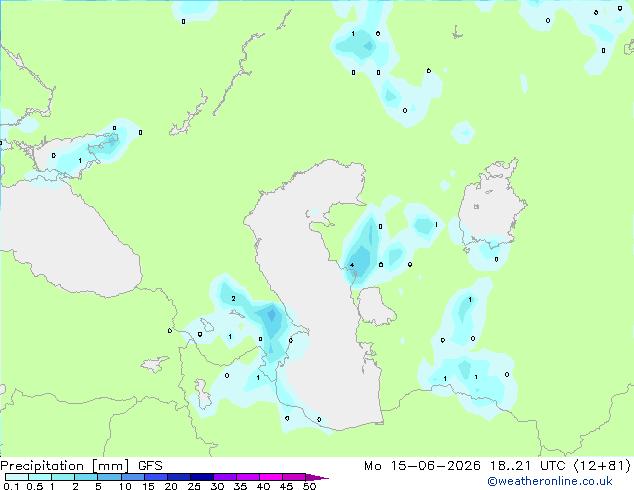634x490 pixels.
Task: Pick the legend swatch between 0.1 and 0.5
Action: [17, 477]
